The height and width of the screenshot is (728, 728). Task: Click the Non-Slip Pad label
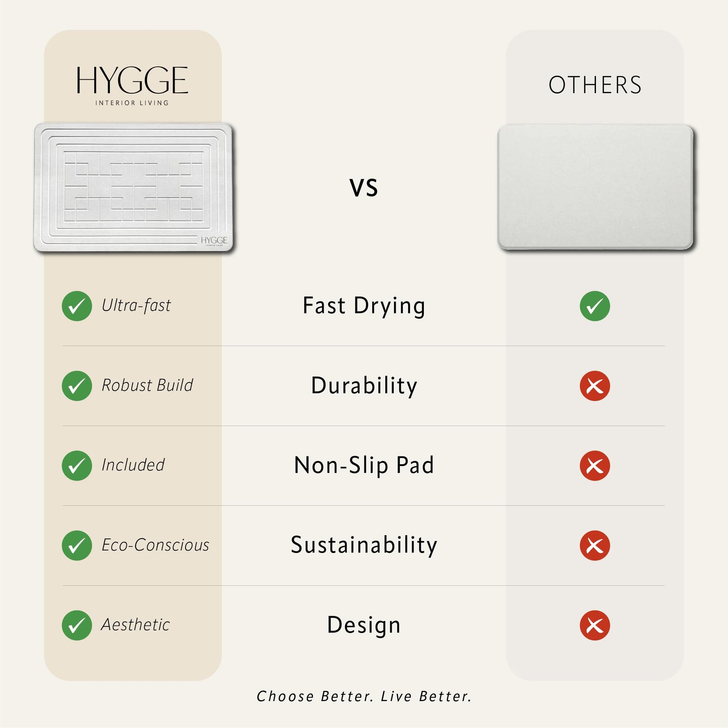pos(364,466)
